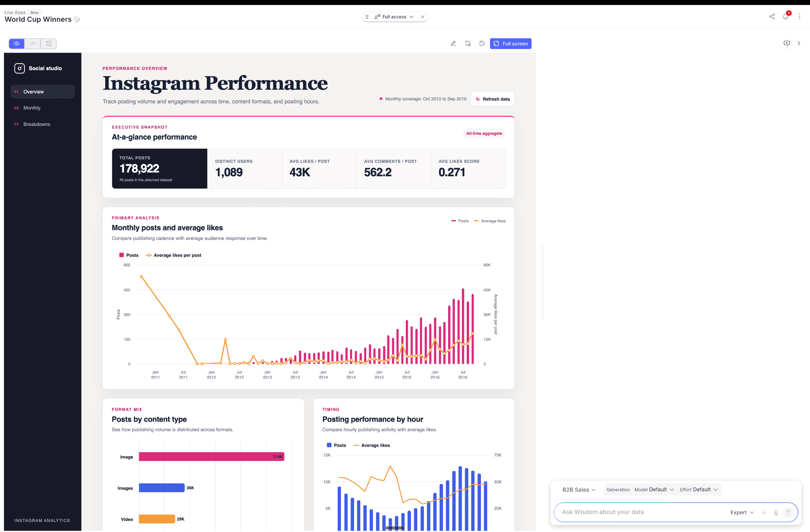This screenshot has width=810, height=532.
Task: Click the microphone icon in the chat box
Action: tap(776, 513)
